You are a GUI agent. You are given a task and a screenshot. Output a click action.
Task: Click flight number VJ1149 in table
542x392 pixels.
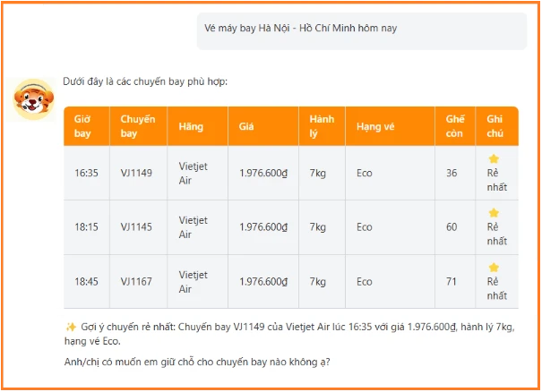tap(136, 173)
